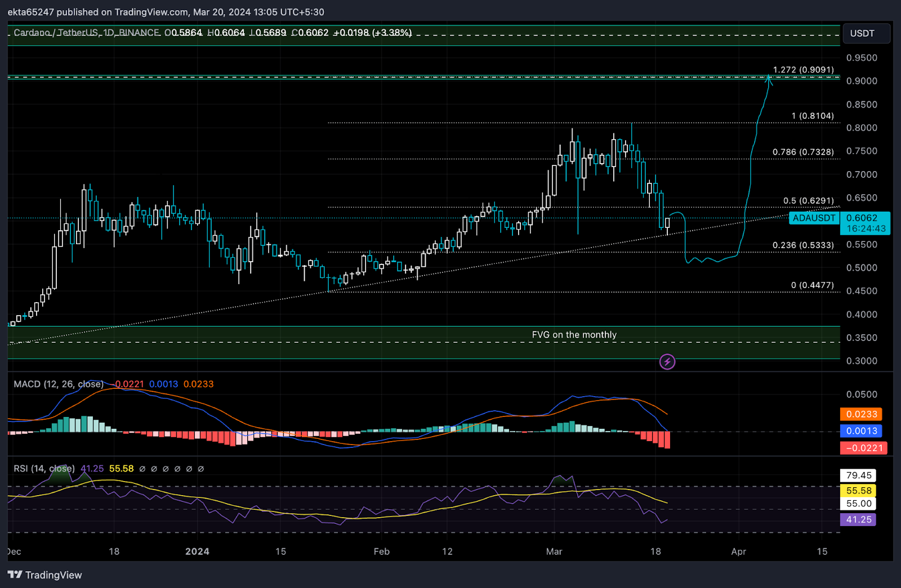Image resolution: width=901 pixels, height=588 pixels.
Task: Select the 1.272 (0.9091) Fibonacci level label
Action: pos(803,70)
